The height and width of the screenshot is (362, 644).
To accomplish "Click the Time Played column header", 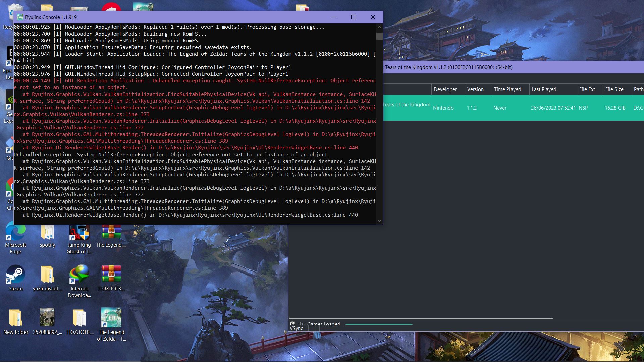I will pyautogui.click(x=507, y=89).
